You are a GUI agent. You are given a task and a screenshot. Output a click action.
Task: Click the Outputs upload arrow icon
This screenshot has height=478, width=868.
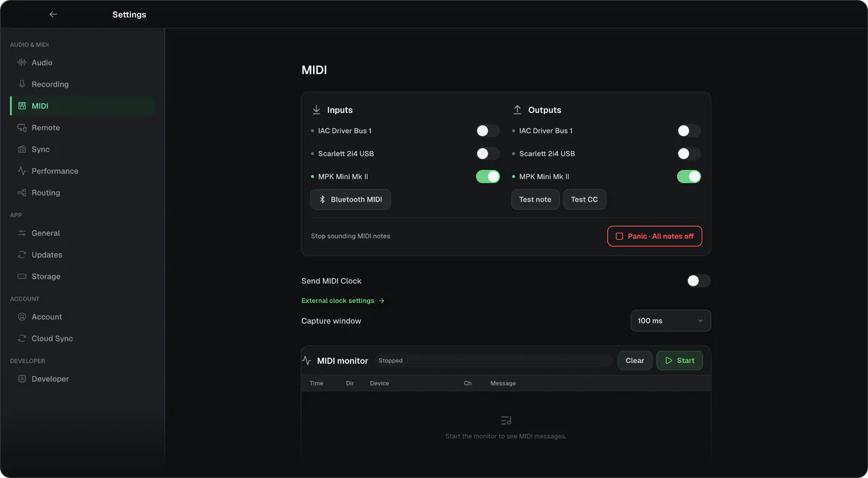click(x=517, y=110)
